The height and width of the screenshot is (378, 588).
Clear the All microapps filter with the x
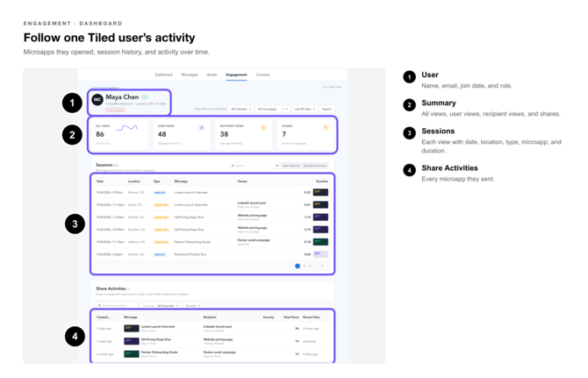283,109
